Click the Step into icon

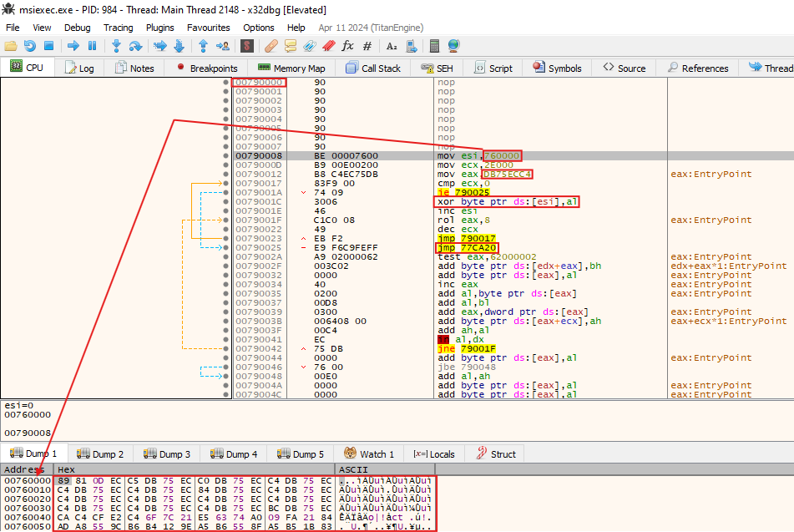[116, 46]
